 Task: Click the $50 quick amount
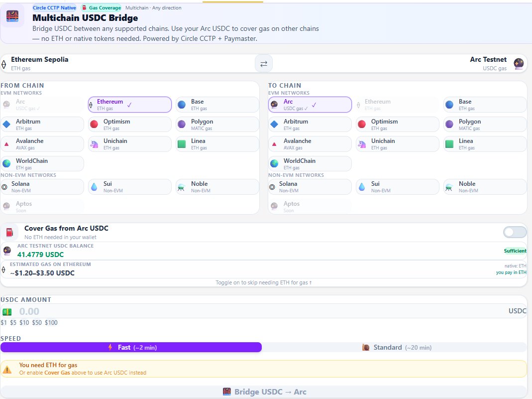tap(37, 323)
